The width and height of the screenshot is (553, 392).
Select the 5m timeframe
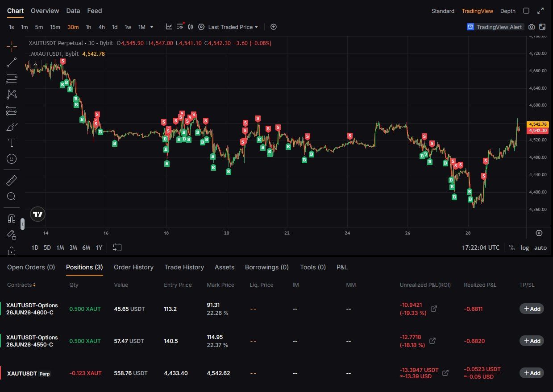[39, 27]
